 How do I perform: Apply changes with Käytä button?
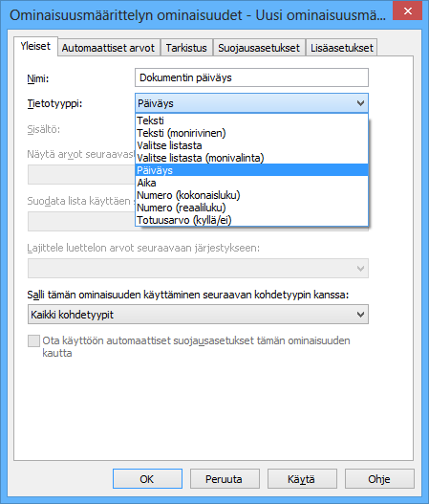(302, 479)
